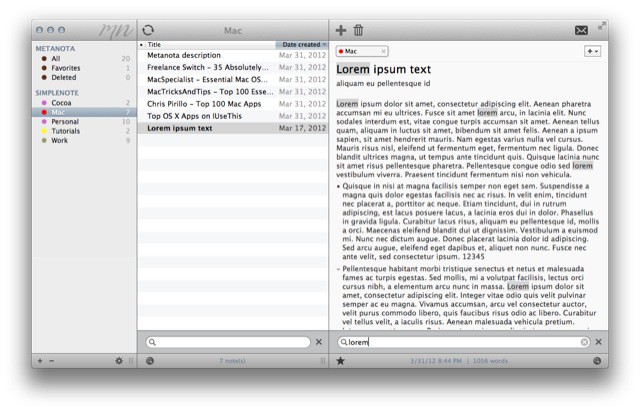
Task: Open Freelance Switch note
Action: click(233, 67)
